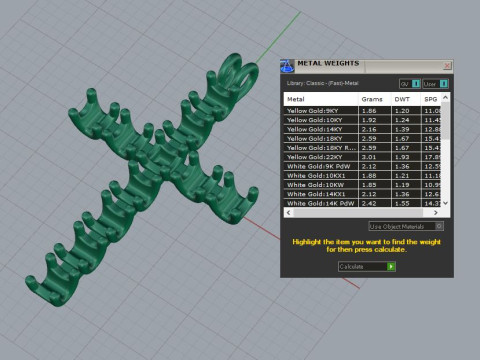Click the 1.92 grams cell for 10KY

pyautogui.click(x=375, y=120)
